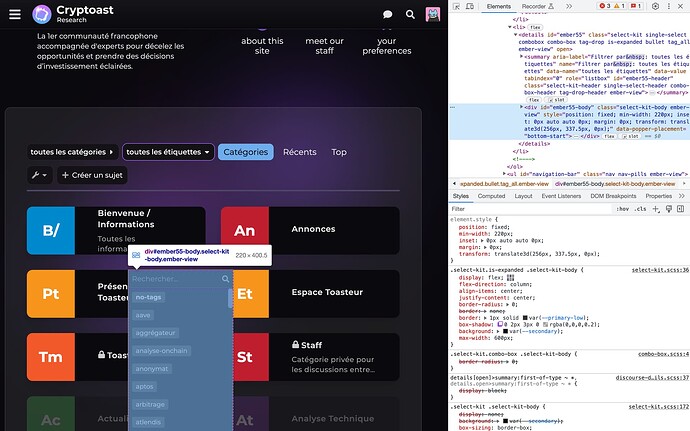This screenshot has width=690, height=431.
Task: Click the flex badge beside the li element
Action: 535,27
